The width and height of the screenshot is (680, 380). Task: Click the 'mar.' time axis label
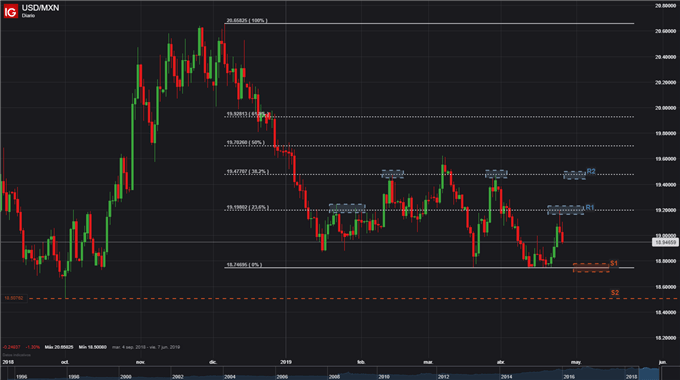428,362
